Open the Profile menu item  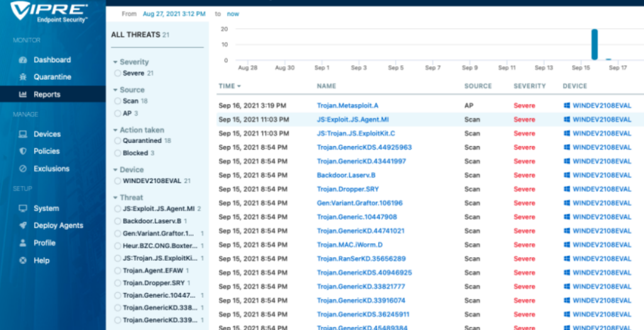pos(45,243)
